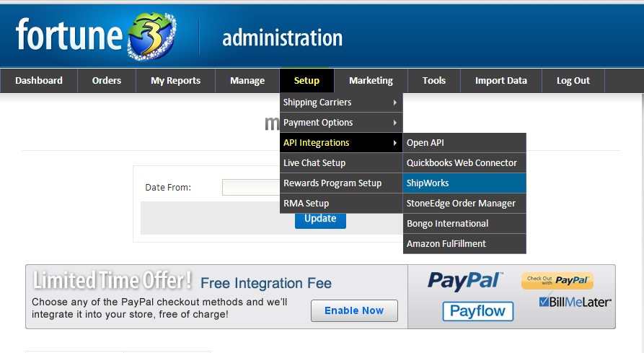Viewport: 644px width, 353px height.
Task: Open the Dashboard menu
Action: pos(39,81)
